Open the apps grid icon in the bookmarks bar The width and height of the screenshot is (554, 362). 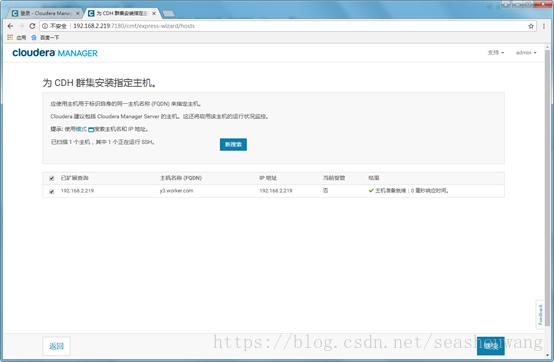(10, 37)
